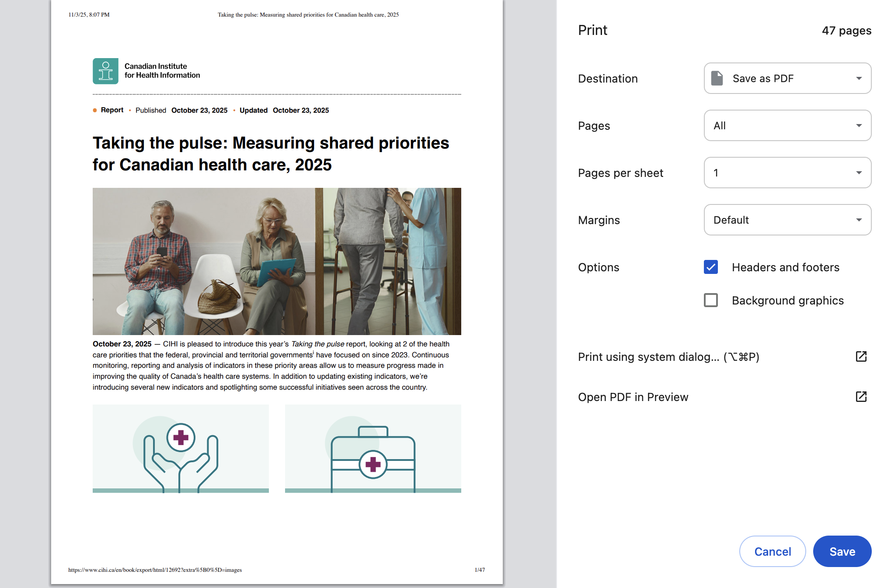Click external-link icon beside Open PDF in Preview
891x588 pixels.
click(x=861, y=397)
